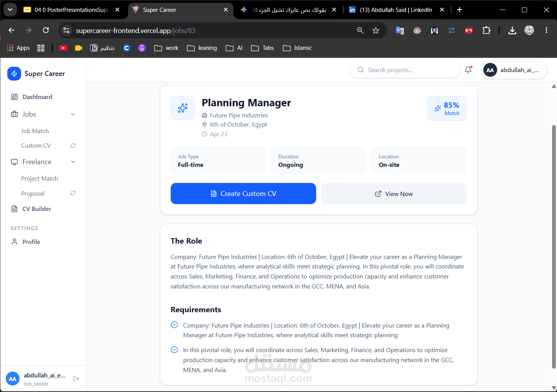Screen dimensions: 557x392
Task: Click the Apr 23 posting date
Action: coord(219,134)
